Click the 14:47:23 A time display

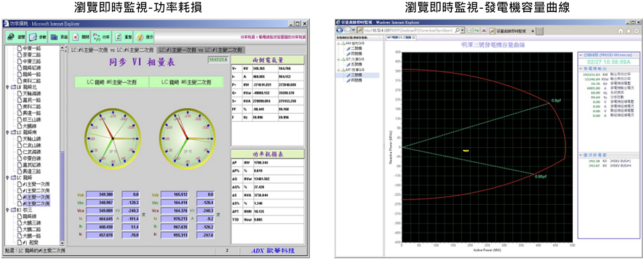coord(217,60)
